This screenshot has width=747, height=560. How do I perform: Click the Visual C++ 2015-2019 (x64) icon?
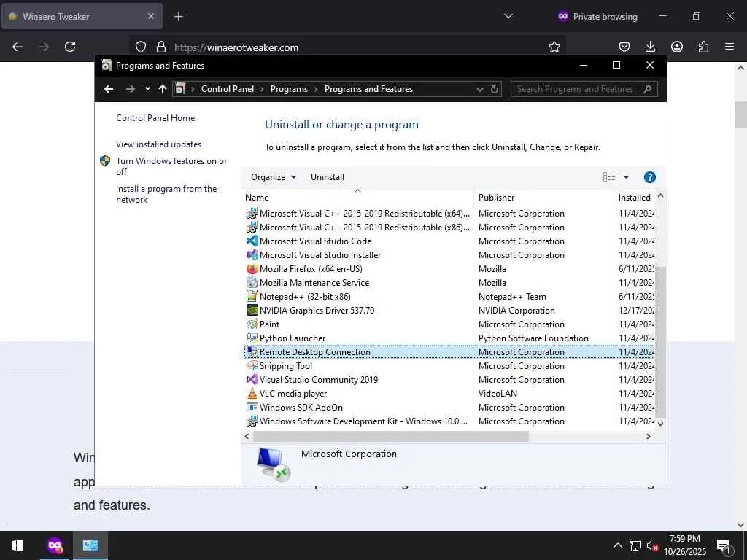[x=252, y=214]
